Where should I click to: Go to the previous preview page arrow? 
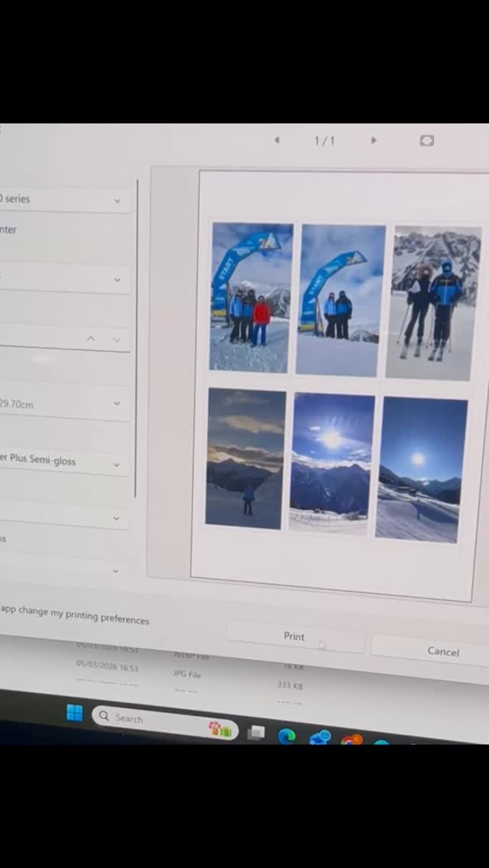[277, 140]
